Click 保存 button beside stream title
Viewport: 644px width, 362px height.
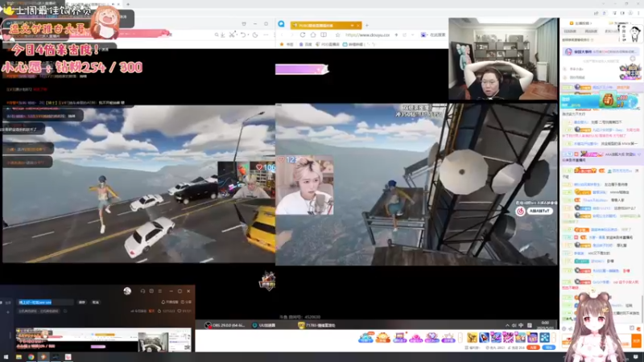[x=82, y=302]
